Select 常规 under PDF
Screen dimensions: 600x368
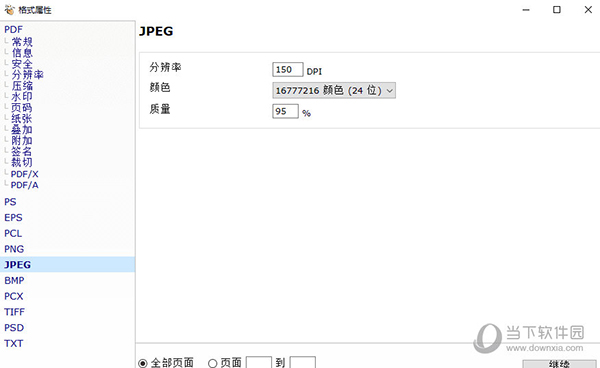(x=22, y=42)
